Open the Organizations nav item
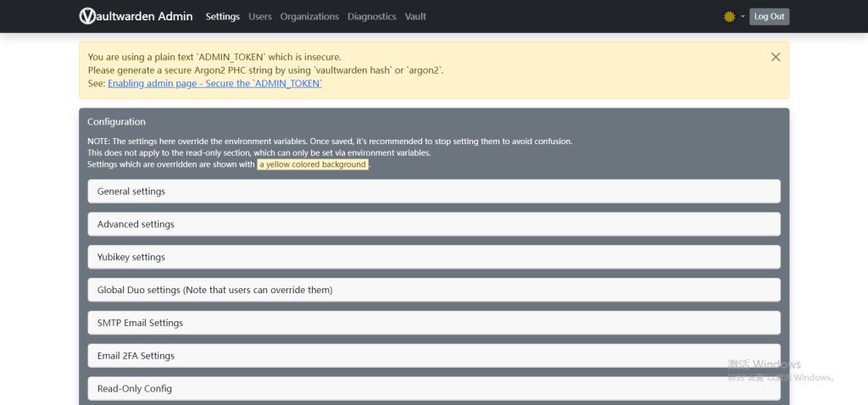Screen dimensions: 868x405 pos(309,16)
